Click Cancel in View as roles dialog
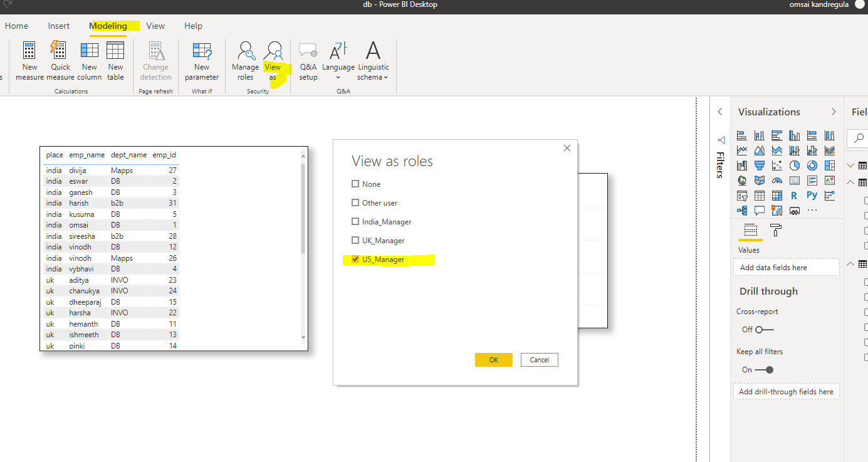The width and height of the screenshot is (868, 462). tap(540, 360)
